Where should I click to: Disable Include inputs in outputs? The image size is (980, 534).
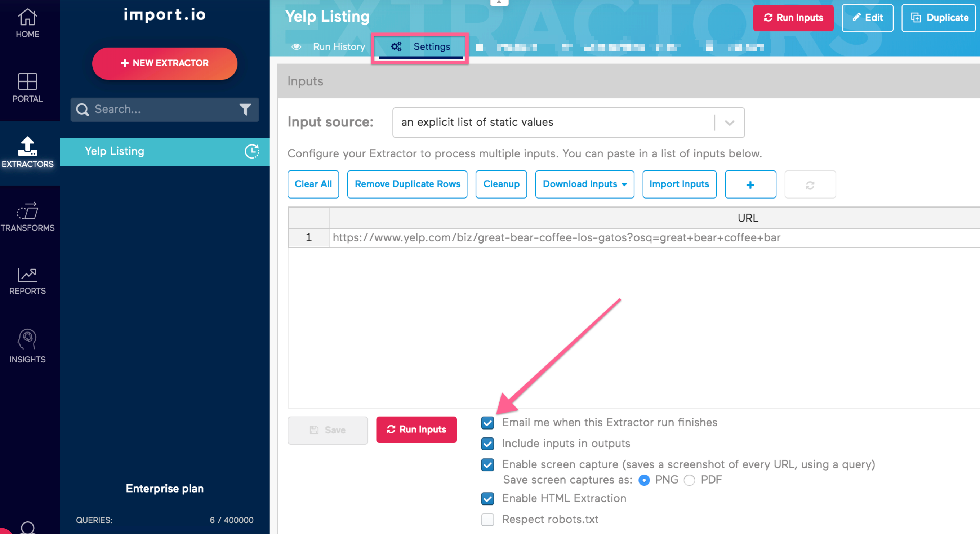click(487, 444)
